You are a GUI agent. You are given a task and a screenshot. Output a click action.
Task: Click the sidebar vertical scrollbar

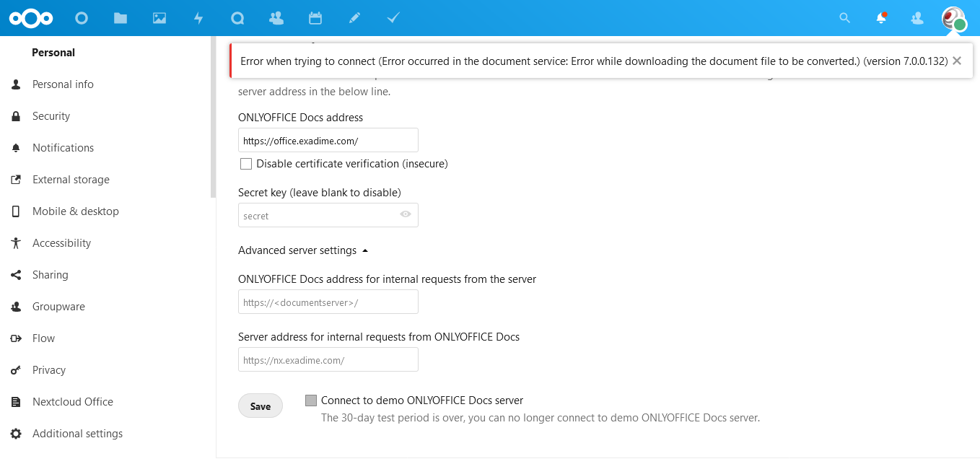213,117
